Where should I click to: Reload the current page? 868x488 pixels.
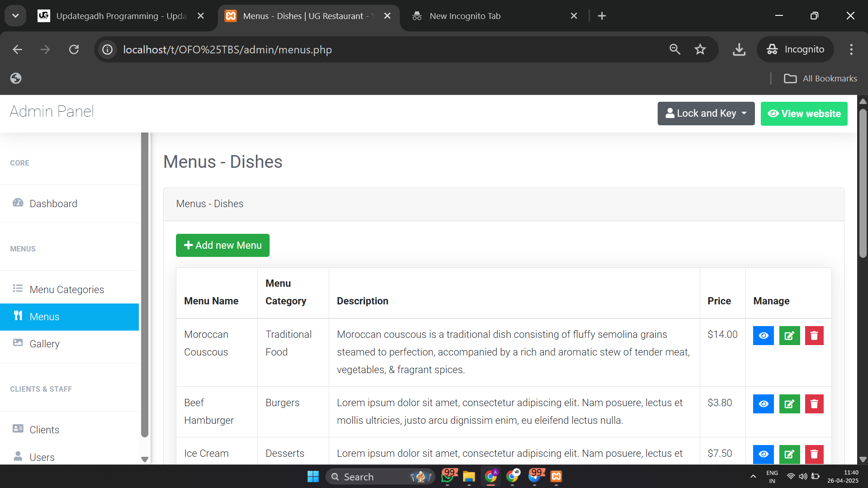tap(74, 49)
